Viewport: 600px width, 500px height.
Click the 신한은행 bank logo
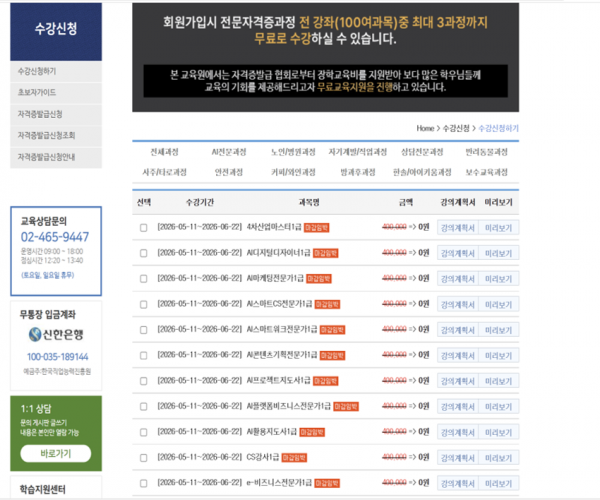[x=56, y=335]
